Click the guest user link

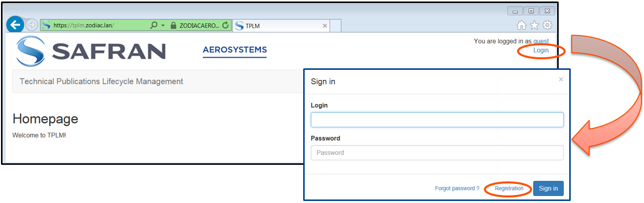click(541, 41)
